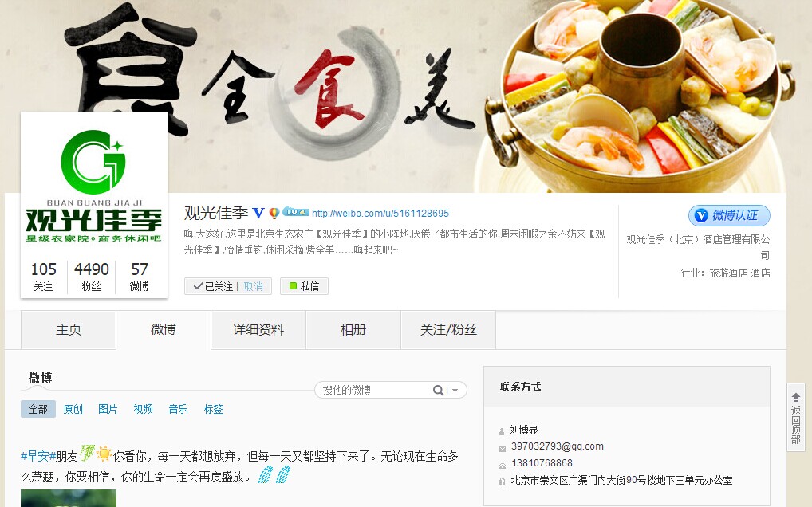This screenshot has height=507, width=812.
Task: Switch to the 详细资料 tab
Action: 258,329
